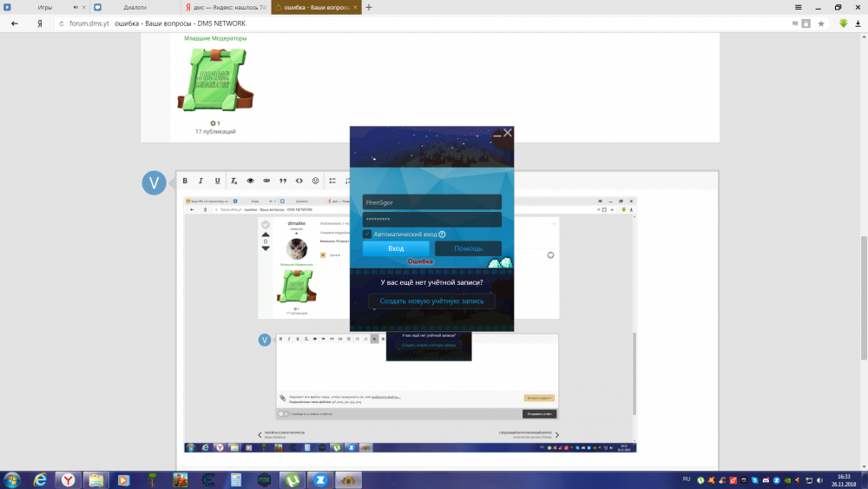Open the emoji picker in the editor

click(316, 181)
